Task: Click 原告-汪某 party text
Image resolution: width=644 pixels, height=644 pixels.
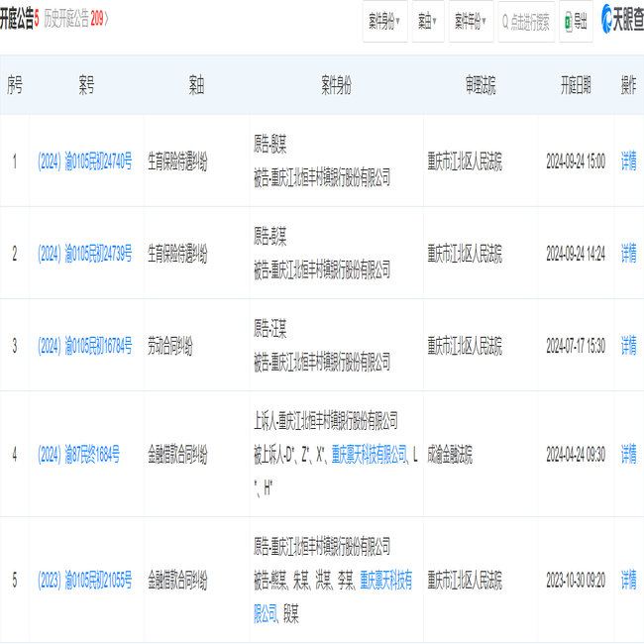Action: [x=269, y=329]
